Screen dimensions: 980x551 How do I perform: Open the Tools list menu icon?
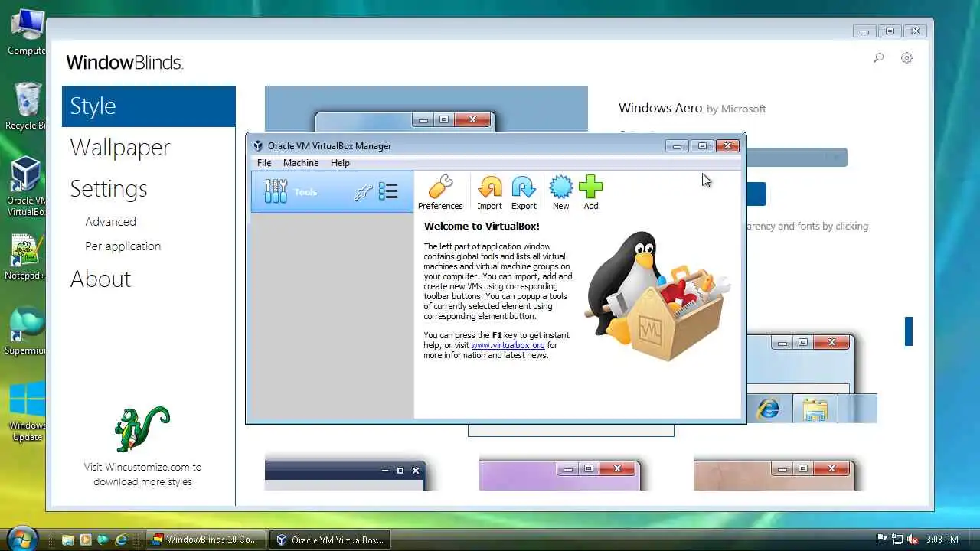click(x=388, y=191)
